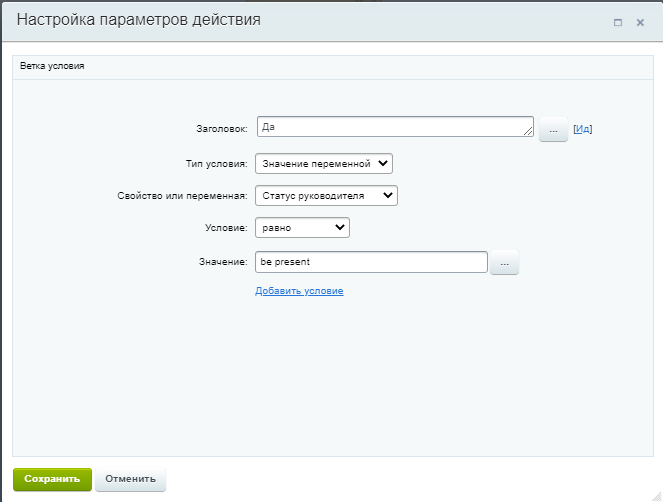Click the Отменить button

coord(130,479)
